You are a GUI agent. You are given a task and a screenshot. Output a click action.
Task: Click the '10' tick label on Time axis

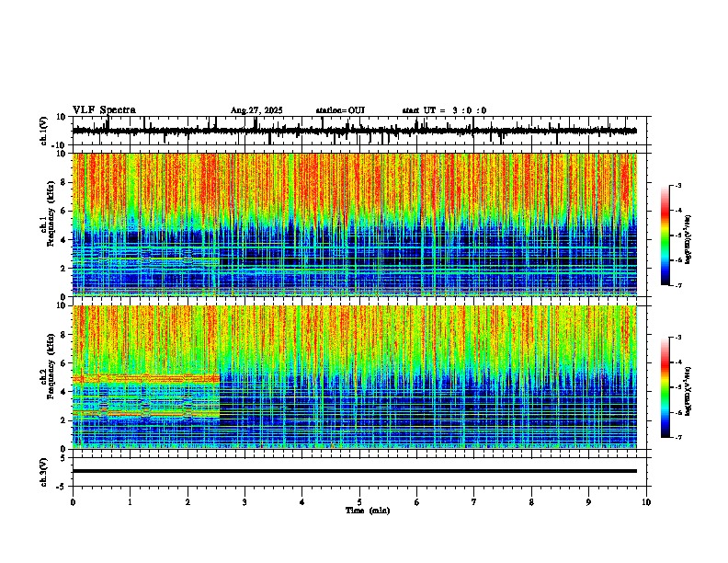point(646,502)
